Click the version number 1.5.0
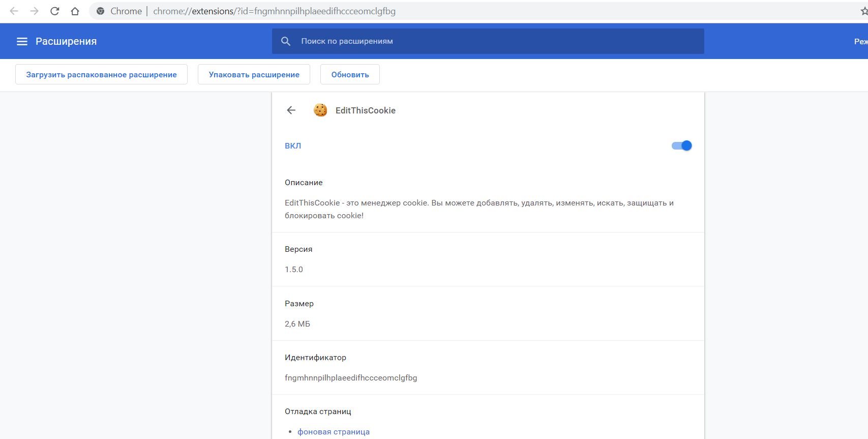Image resolution: width=868 pixels, height=439 pixels. [x=294, y=270]
